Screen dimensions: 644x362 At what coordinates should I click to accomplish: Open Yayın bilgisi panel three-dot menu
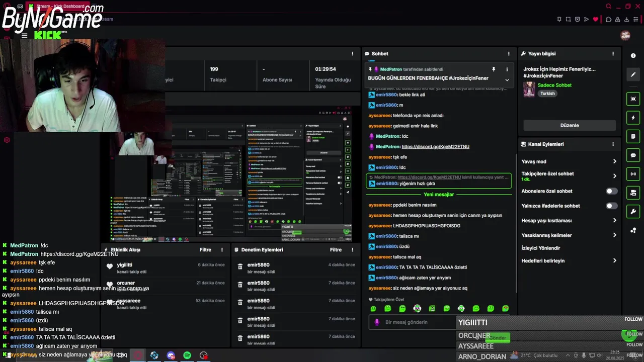click(613, 53)
